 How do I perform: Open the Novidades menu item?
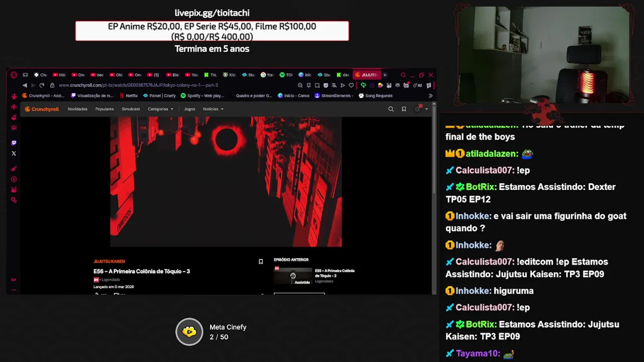coord(77,109)
